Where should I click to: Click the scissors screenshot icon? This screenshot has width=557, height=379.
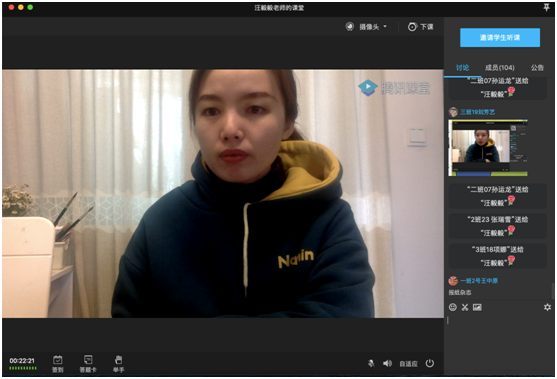pyautogui.click(x=465, y=307)
